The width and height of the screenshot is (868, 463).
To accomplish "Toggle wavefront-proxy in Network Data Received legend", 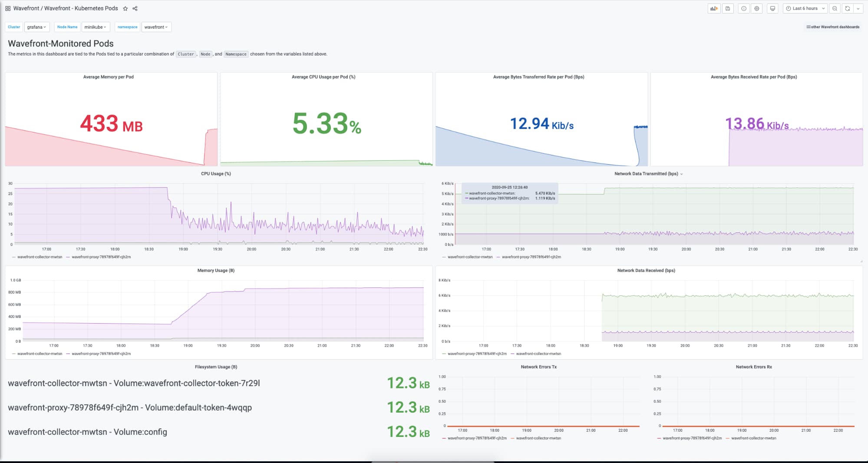I will point(477,354).
